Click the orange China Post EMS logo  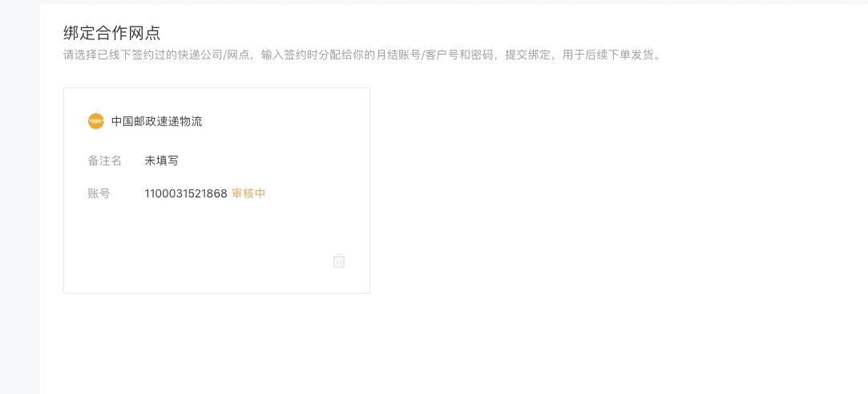[95, 121]
